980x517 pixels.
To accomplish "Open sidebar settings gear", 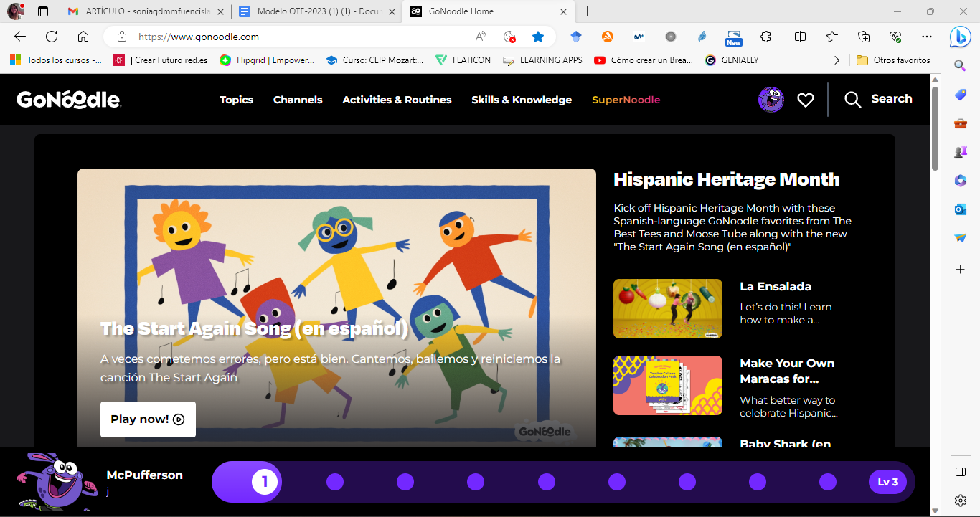I will [x=961, y=500].
